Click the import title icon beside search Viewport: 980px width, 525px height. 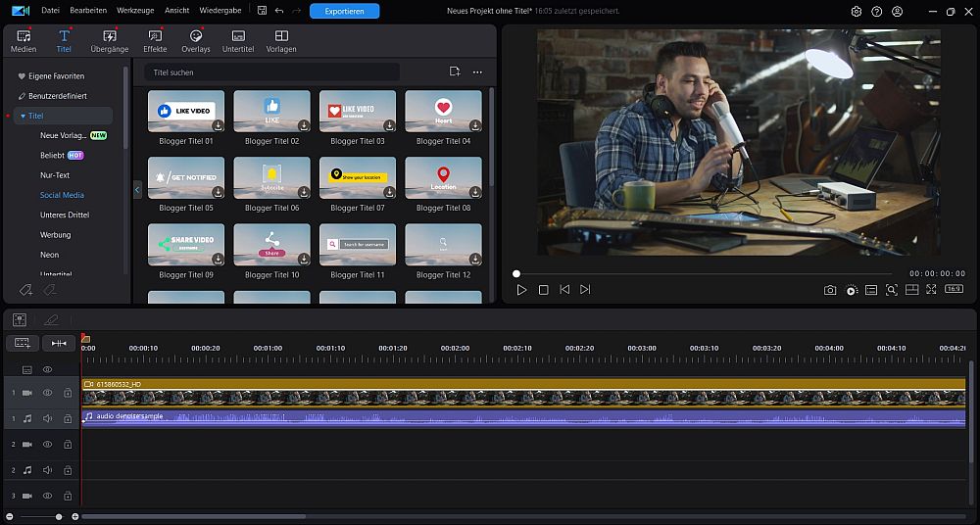(x=455, y=72)
